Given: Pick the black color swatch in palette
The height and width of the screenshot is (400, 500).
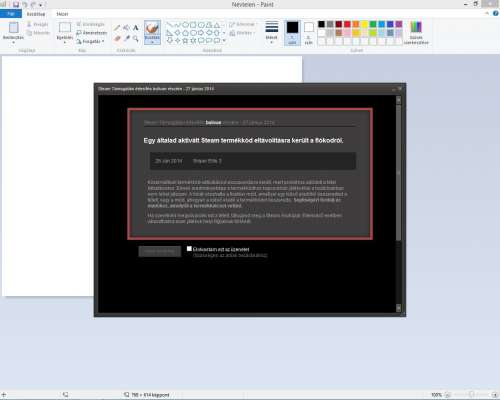Looking at the screenshot, I should (321, 24).
